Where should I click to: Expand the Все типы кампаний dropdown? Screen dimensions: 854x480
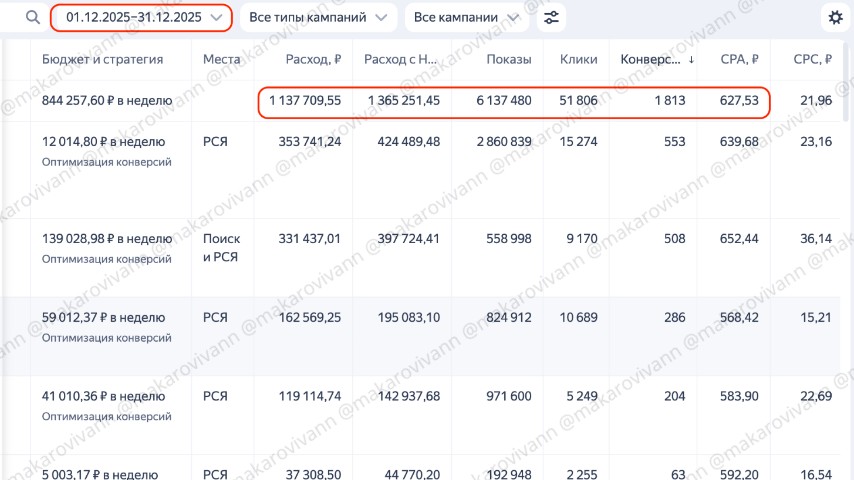tap(316, 18)
